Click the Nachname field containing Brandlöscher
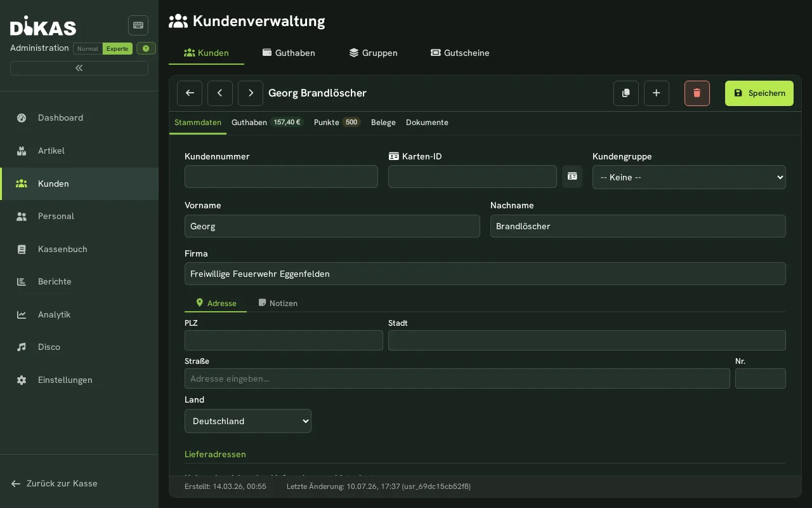Viewport: 812px width, 508px height. pos(638,226)
